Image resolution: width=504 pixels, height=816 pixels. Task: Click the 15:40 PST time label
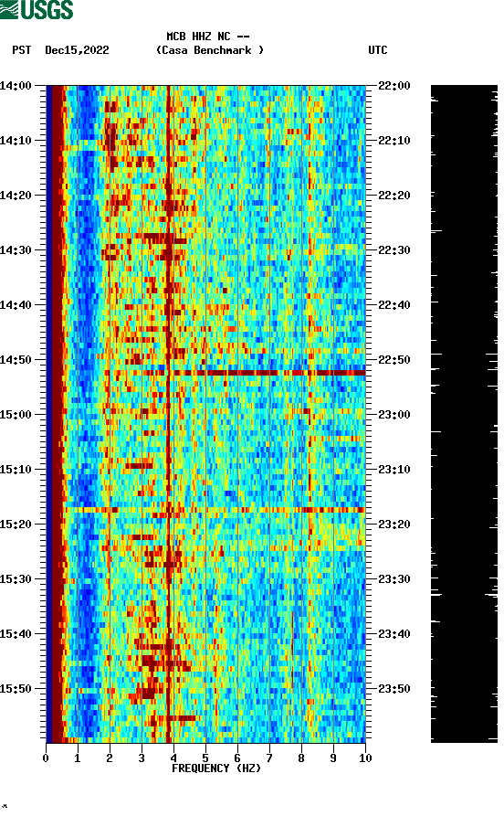tap(16, 634)
